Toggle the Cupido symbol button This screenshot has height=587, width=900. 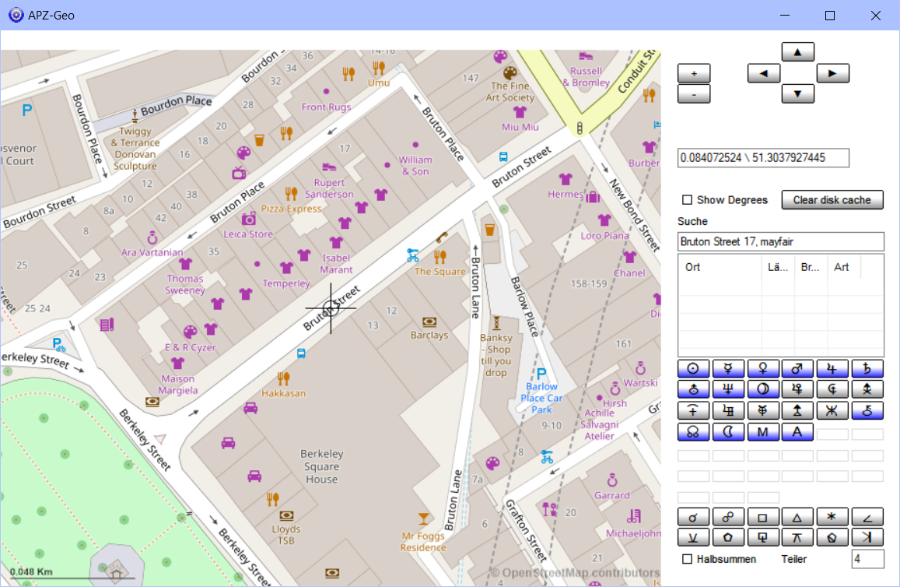click(797, 390)
